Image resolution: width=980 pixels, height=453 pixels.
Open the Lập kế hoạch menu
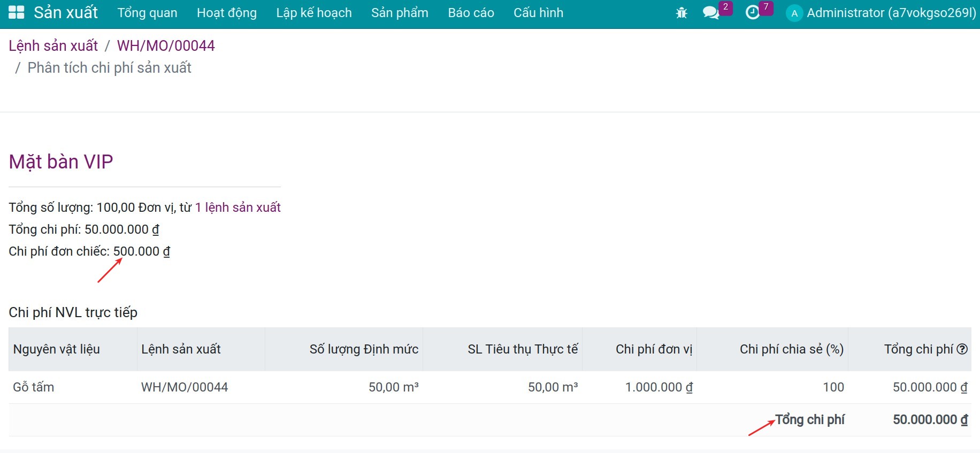[314, 13]
